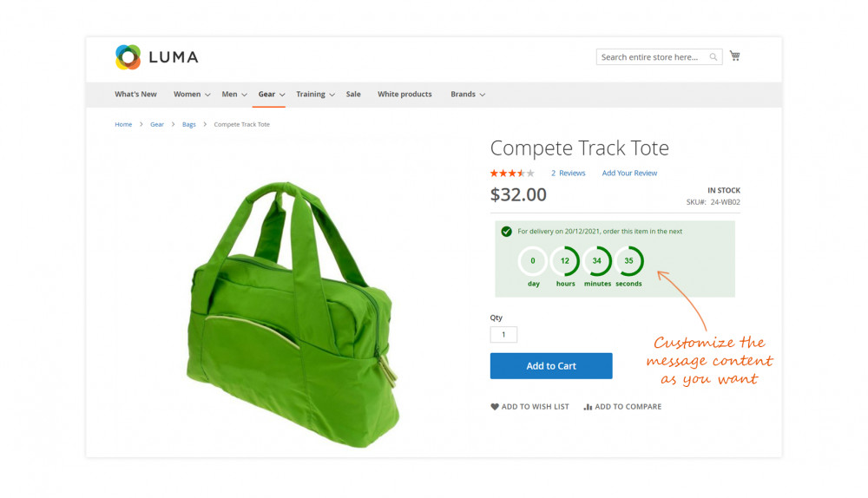Click the Add to Cart button
The width and height of the screenshot is (868, 498).
tap(551, 366)
